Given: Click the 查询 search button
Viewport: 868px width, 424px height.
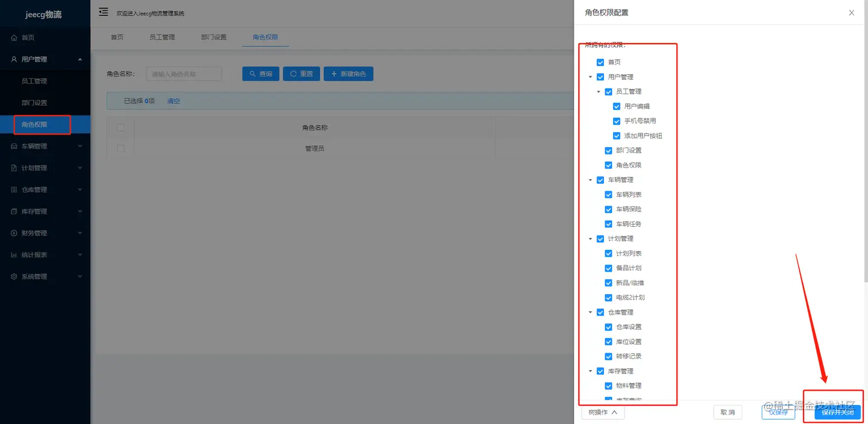Looking at the screenshot, I should [261, 74].
